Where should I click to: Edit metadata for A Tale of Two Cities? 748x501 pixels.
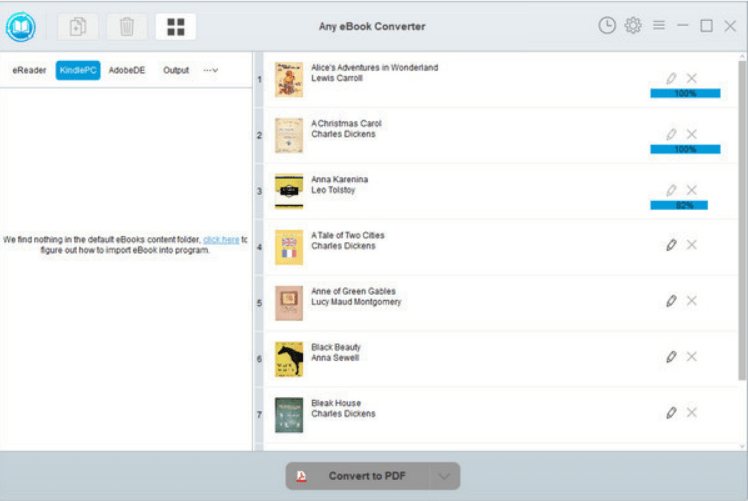tap(671, 245)
